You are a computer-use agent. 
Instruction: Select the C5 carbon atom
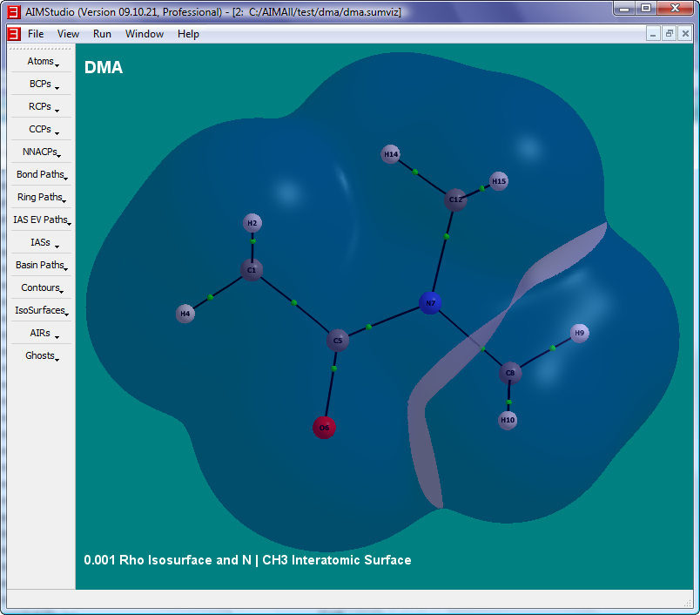pyautogui.click(x=338, y=340)
